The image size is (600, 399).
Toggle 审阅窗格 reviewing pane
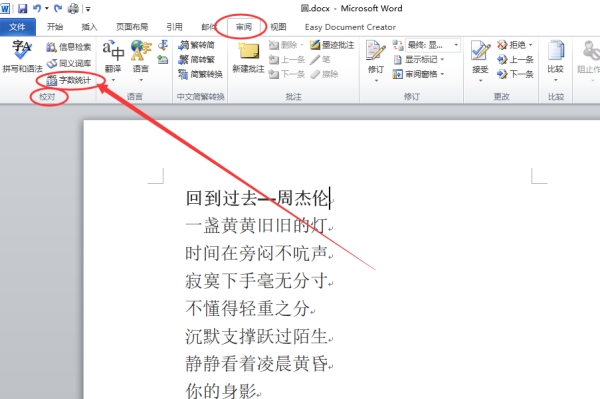click(416, 74)
